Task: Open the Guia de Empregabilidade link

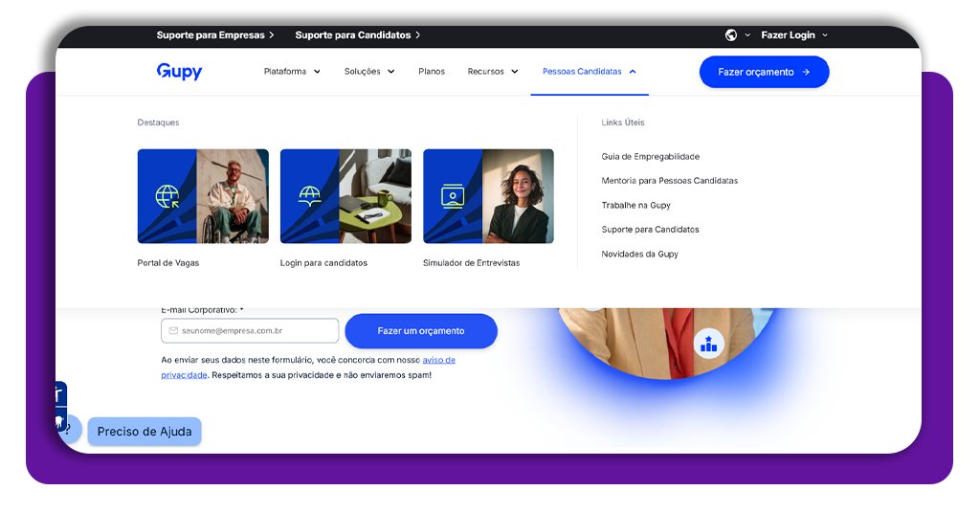Action: (x=650, y=156)
